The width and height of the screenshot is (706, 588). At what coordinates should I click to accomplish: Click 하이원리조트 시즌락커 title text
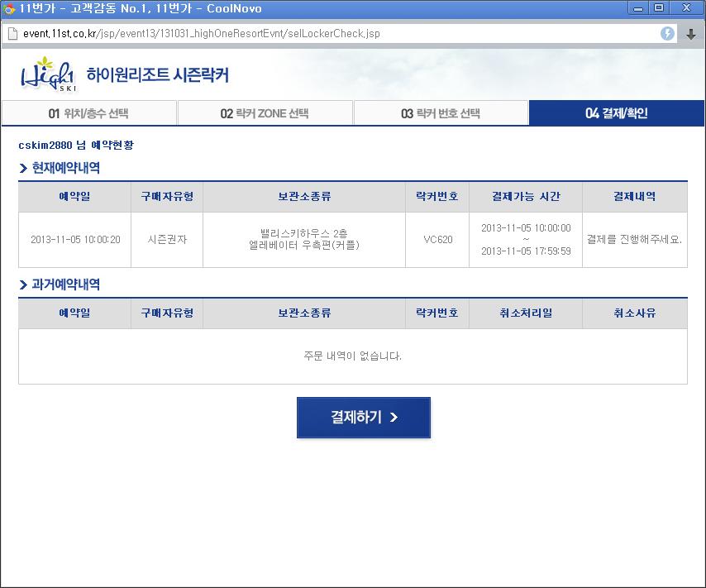point(158,74)
